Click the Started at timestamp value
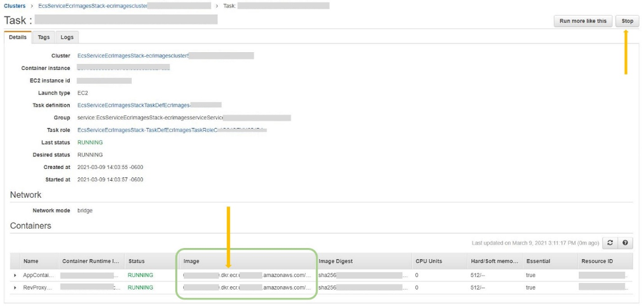Screen dimensions: 644x306 click(110, 179)
